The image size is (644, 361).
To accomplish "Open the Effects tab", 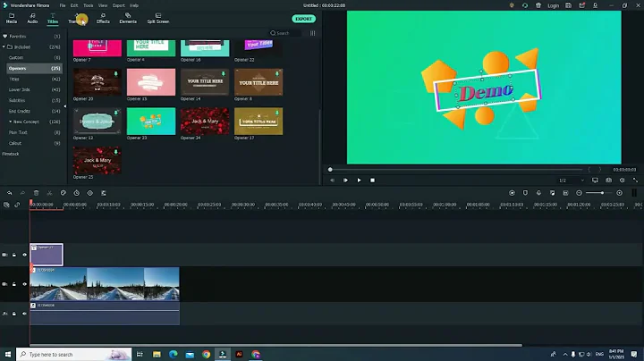I will pyautogui.click(x=103, y=18).
